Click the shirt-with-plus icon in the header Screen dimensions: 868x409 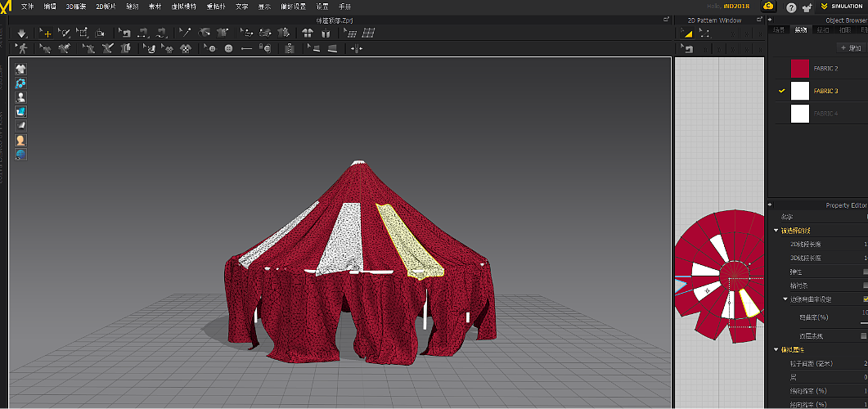pyautogui.click(x=807, y=7)
